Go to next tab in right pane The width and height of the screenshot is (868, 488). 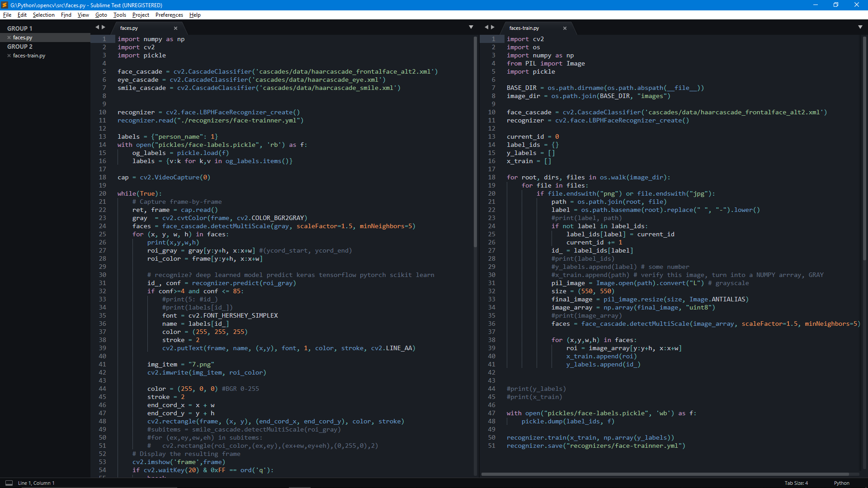pos(493,27)
